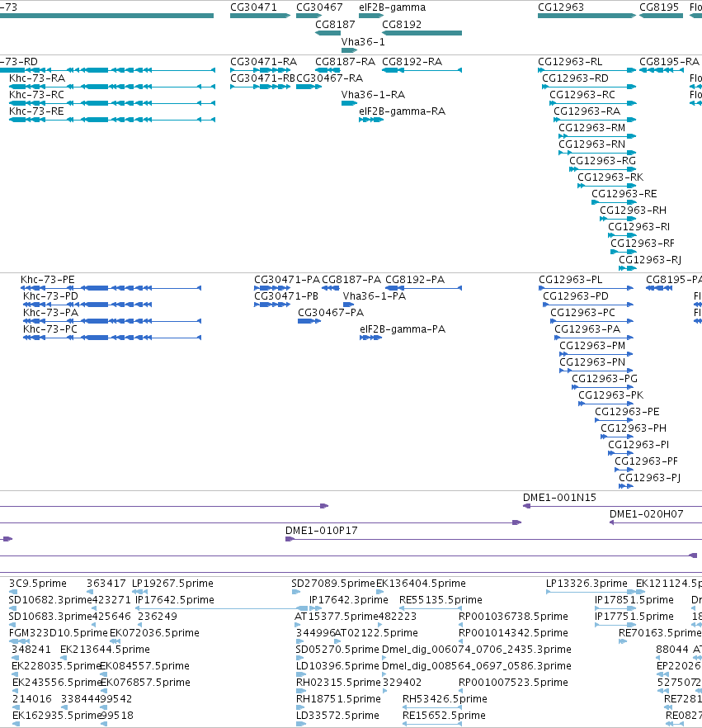Open the eIF2B-gamma gene label
Image resolution: width=702 pixels, height=728 pixels.
(392, 7)
